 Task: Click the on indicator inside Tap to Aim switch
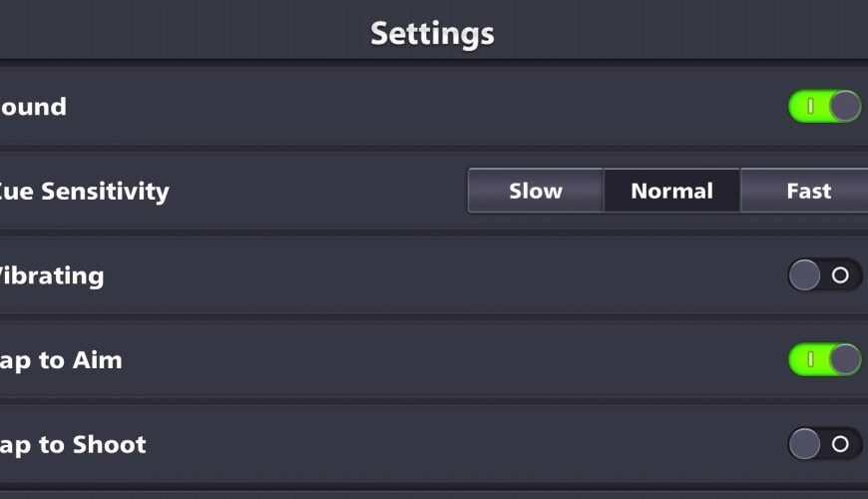pyautogui.click(x=810, y=359)
